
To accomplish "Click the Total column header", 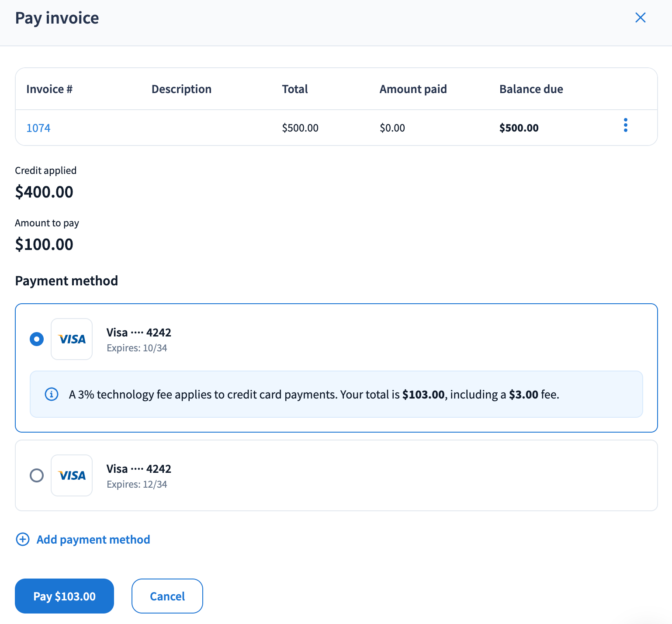I will [295, 89].
